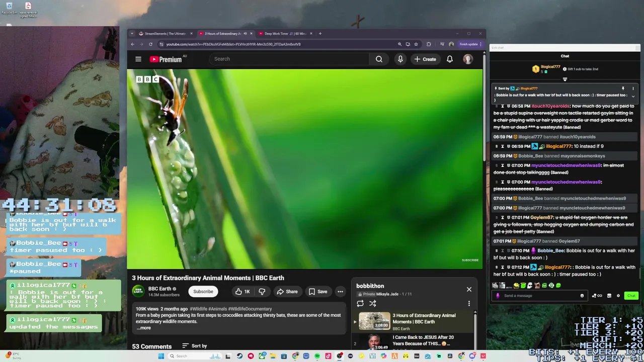Open YouTube account avatar menu
644x362 pixels.
[x=468, y=59]
